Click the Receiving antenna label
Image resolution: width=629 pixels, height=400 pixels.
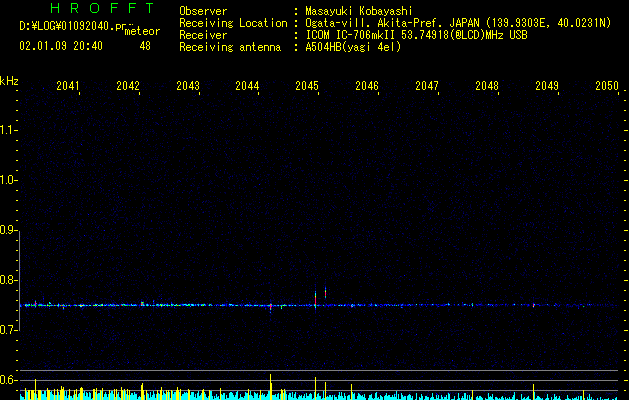(230, 47)
